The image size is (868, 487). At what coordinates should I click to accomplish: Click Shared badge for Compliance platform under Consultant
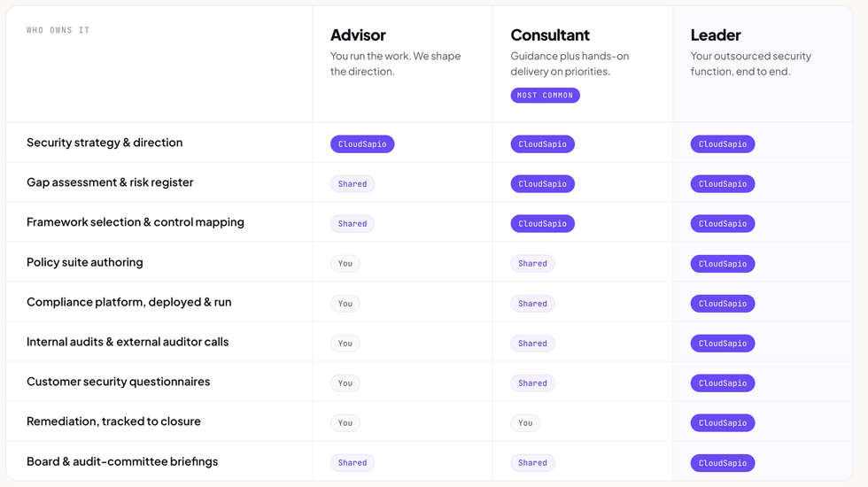tap(532, 303)
